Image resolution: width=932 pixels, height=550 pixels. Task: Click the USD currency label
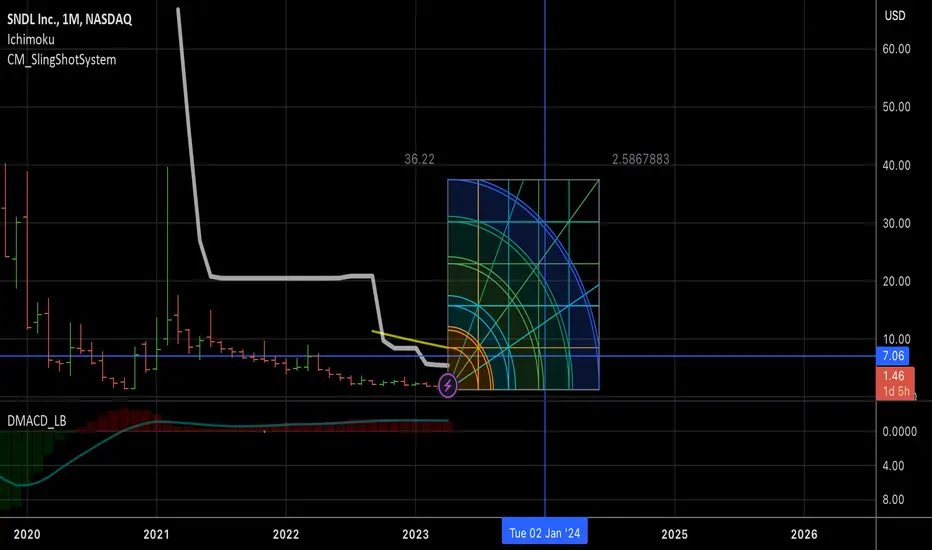pyautogui.click(x=895, y=16)
